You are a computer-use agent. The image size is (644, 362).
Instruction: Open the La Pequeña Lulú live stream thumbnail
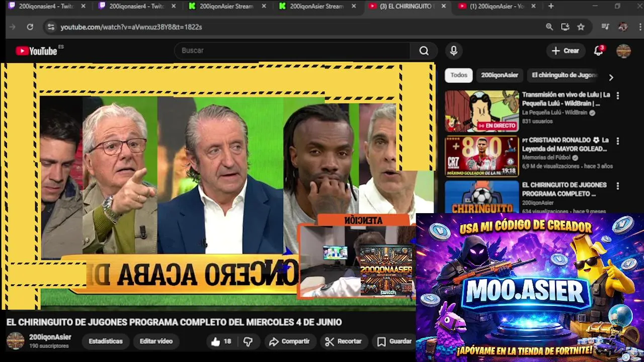click(x=481, y=111)
